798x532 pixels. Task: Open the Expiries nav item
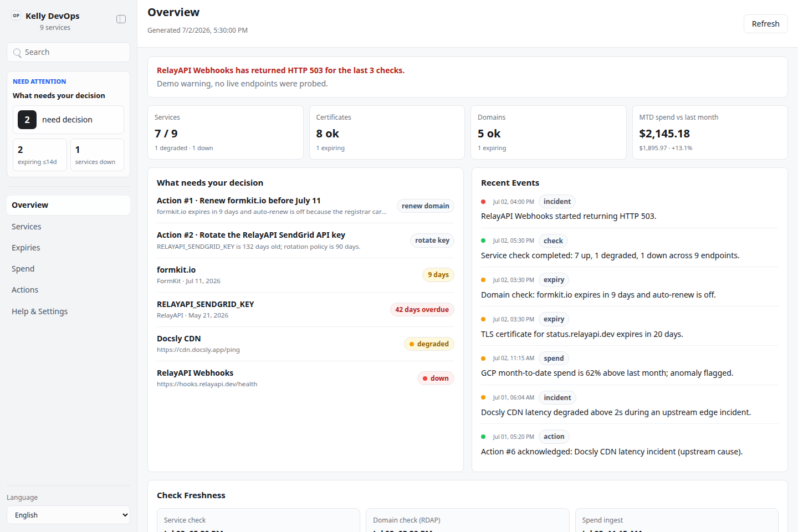tap(68, 248)
